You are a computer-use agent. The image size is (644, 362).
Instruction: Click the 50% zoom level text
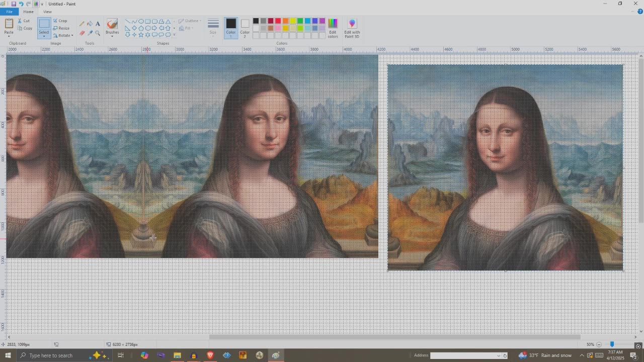pyautogui.click(x=590, y=344)
